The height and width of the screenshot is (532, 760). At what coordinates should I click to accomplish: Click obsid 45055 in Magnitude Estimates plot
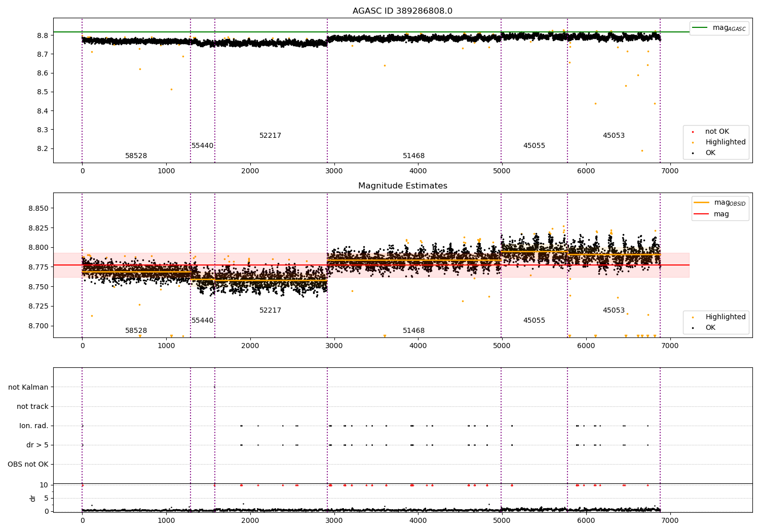[535, 321]
